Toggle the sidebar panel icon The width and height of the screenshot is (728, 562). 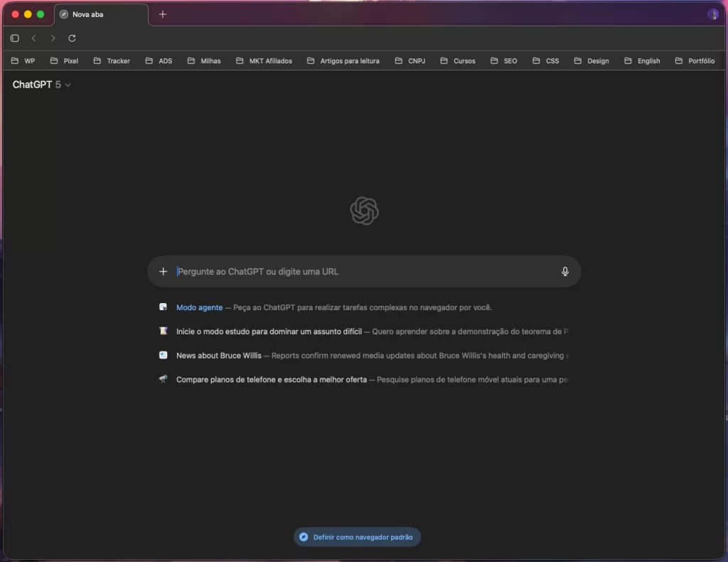tap(15, 38)
